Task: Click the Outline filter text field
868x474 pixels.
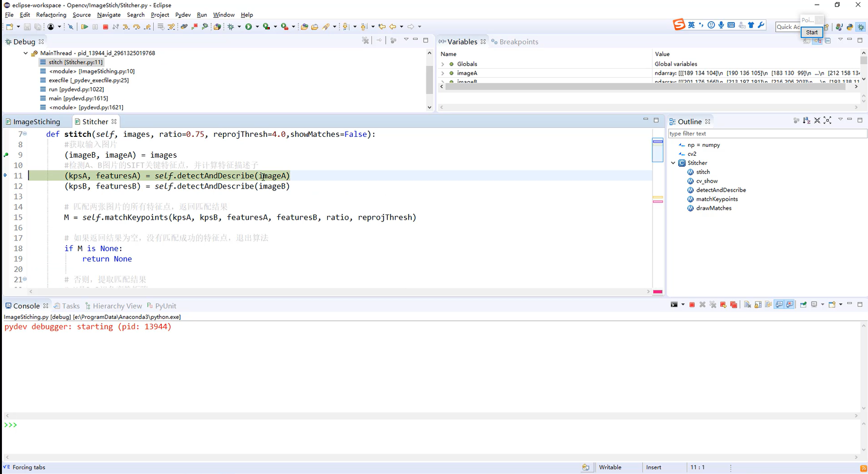Action: [x=767, y=134]
